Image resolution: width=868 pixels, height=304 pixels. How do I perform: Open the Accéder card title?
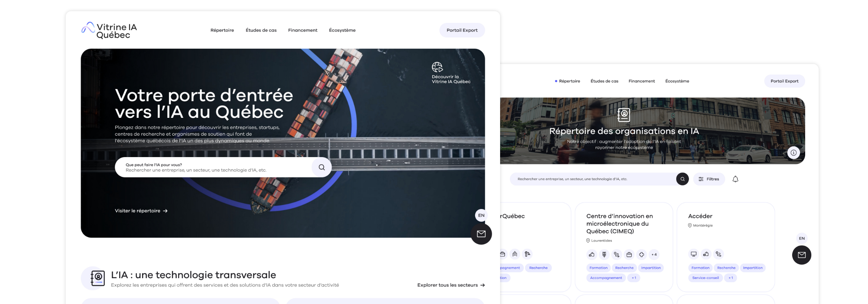(x=700, y=216)
